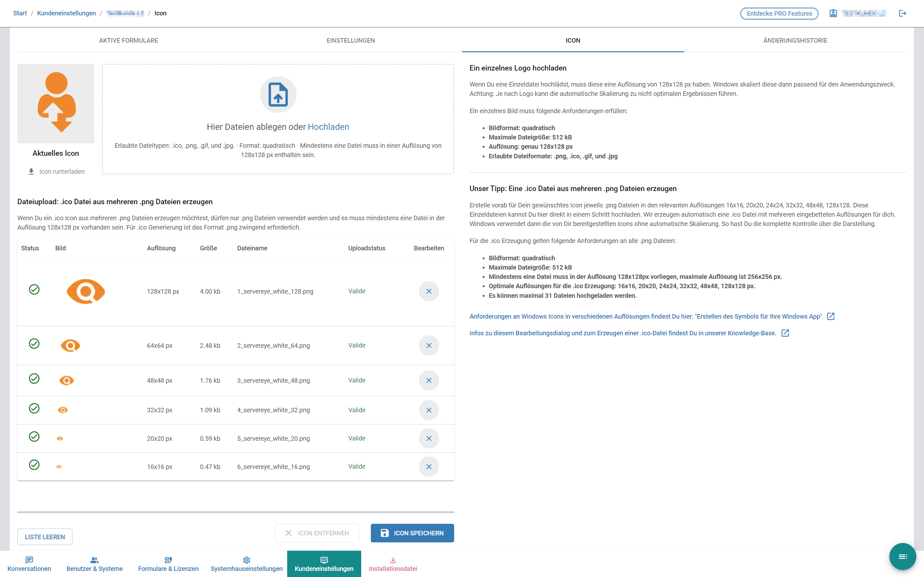924x577 pixels.
Task: Open the external link icon beside Knowledge-Base text
Action: [x=785, y=333]
